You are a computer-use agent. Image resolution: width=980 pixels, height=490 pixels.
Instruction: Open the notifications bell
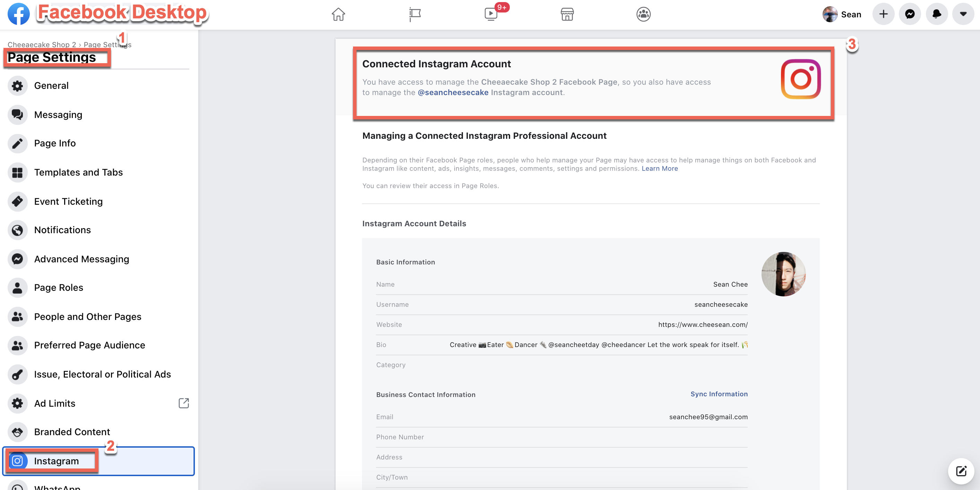click(x=936, y=15)
